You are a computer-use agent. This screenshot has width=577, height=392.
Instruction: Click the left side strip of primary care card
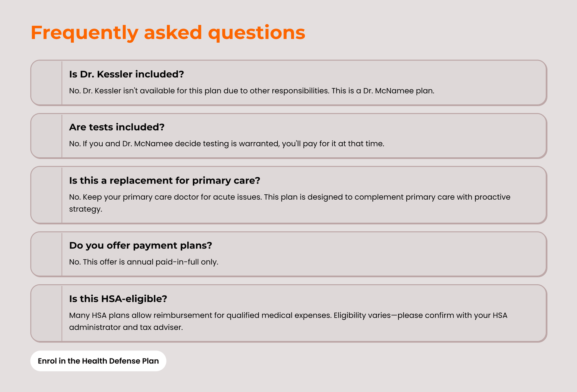[x=46, y=195]
